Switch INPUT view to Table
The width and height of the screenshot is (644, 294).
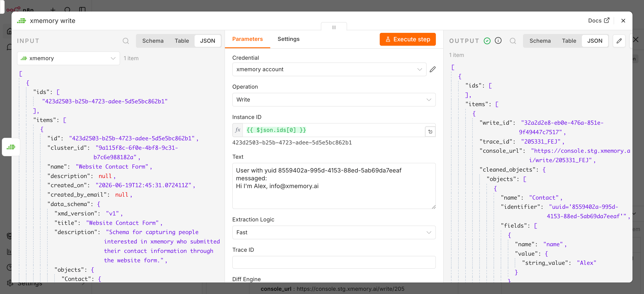[x=181, y=41]
